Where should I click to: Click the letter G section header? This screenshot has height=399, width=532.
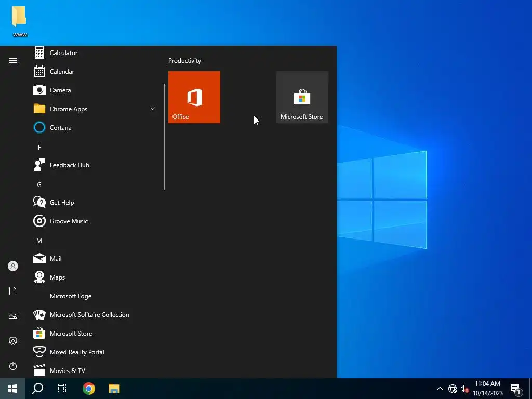click(39, 184)
